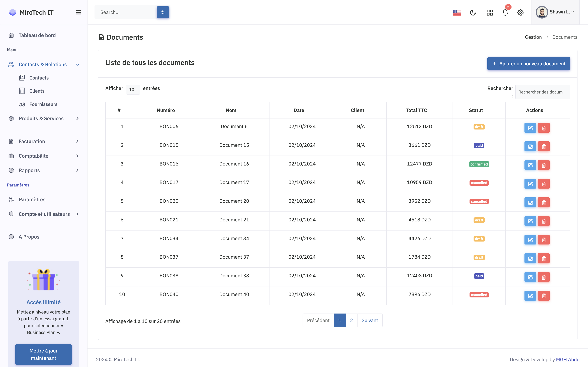Click the blue search magnifier button
The width and height of the screenshot is (588, 367).
pyautogui.click(x=163, y=12)
